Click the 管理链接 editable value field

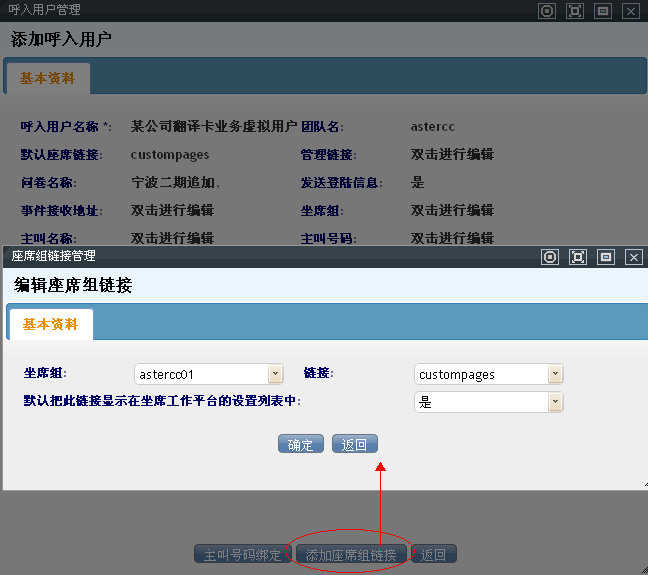point(452,155)
